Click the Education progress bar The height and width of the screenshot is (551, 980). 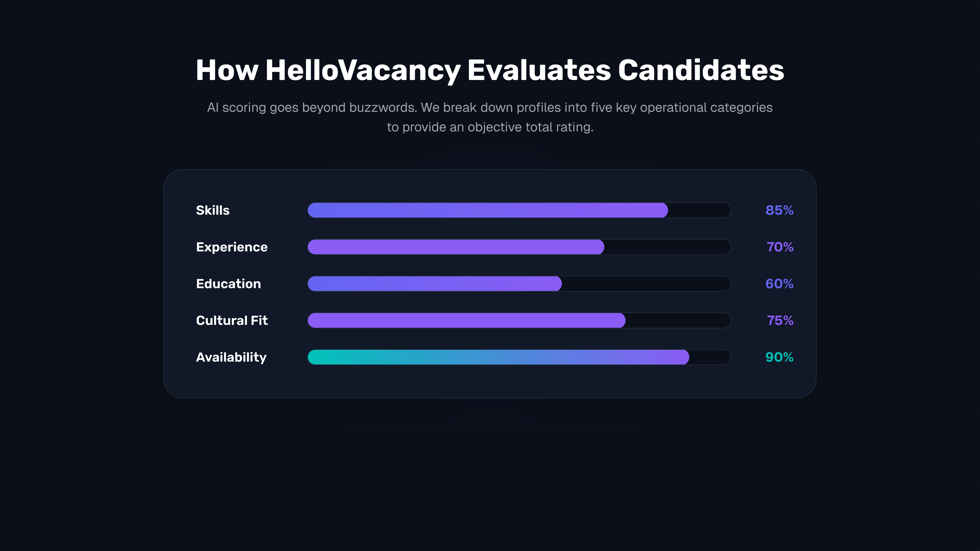[x=519, y=284]
